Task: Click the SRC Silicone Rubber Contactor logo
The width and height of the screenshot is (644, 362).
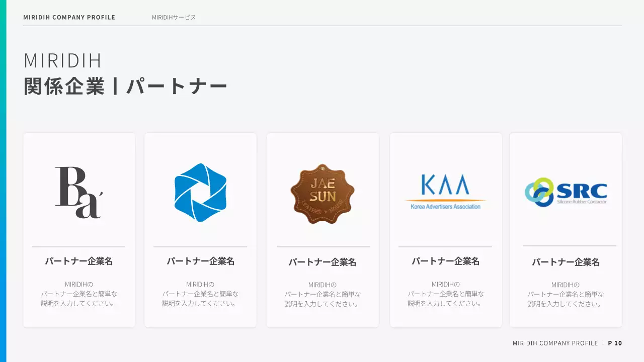Action: click(566, 192)
